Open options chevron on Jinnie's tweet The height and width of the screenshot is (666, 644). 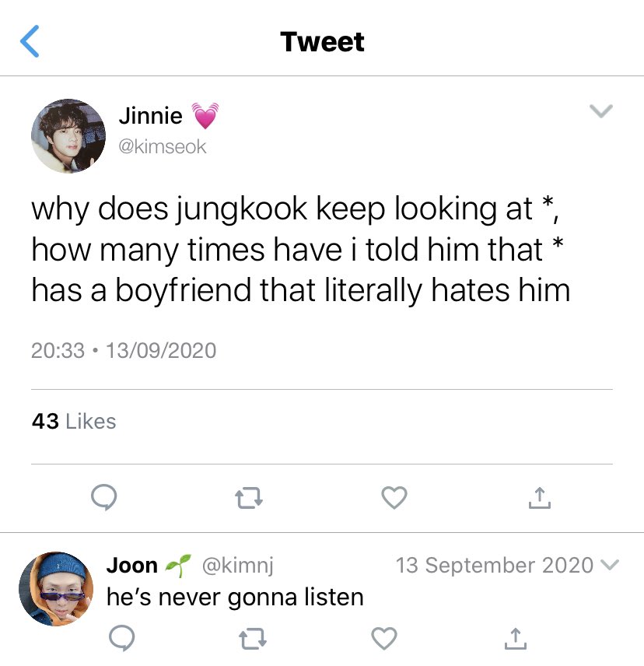pyautogui.click(x=601, y=110)
